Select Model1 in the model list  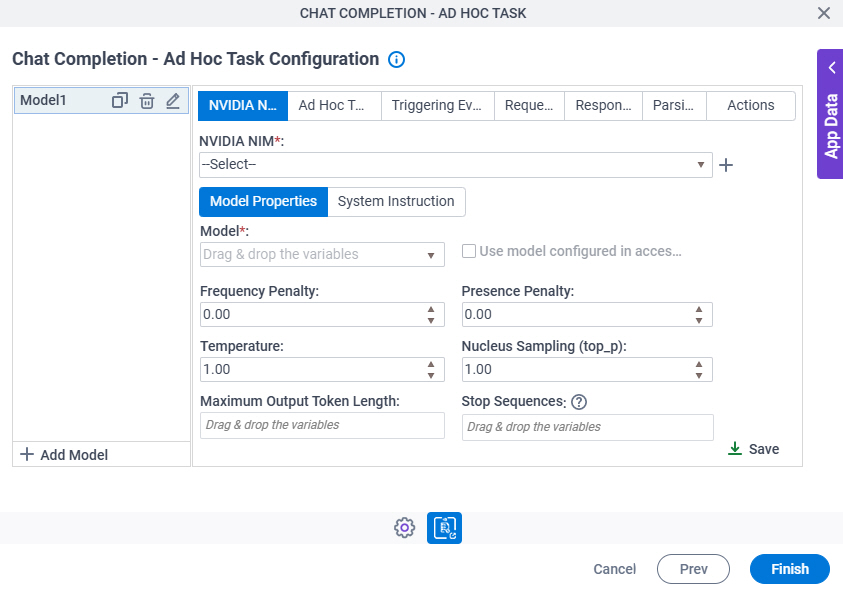(102, 101)
